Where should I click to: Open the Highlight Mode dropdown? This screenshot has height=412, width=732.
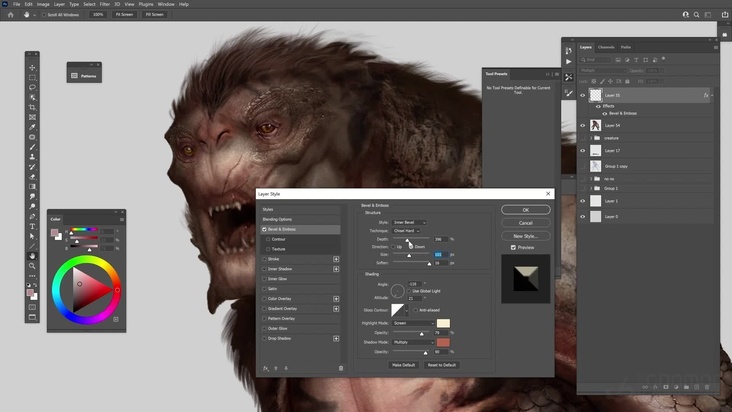[x=414, y=323]
